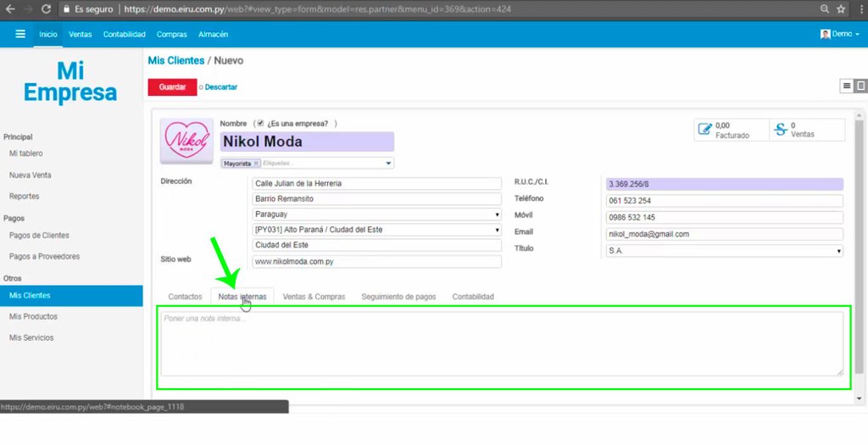The width and height of the screenshot is (868, 445).
Task: Open the Ventas stat button
Action: pyautogui.click(x=807, y=130)
